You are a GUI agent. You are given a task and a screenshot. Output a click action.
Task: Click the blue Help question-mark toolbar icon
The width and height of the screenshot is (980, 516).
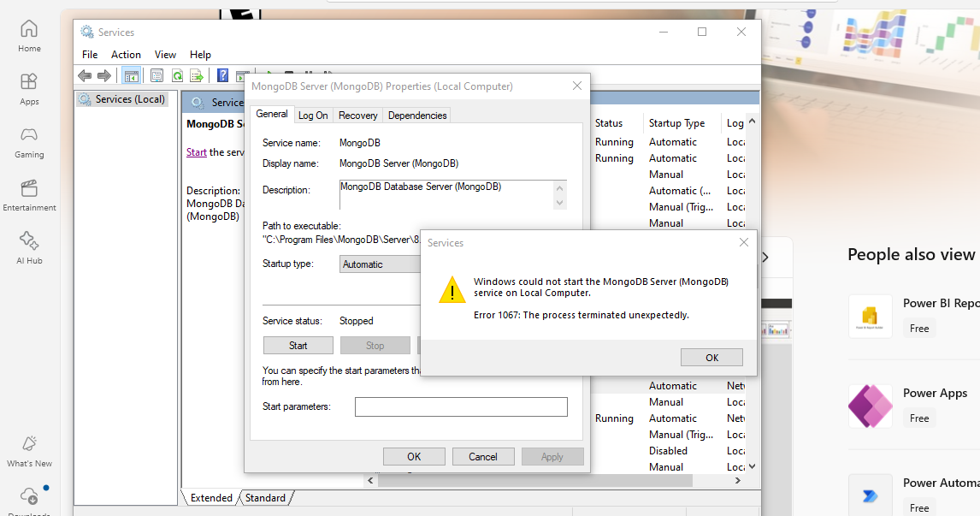pyautogui.click(x=222, y=75)
